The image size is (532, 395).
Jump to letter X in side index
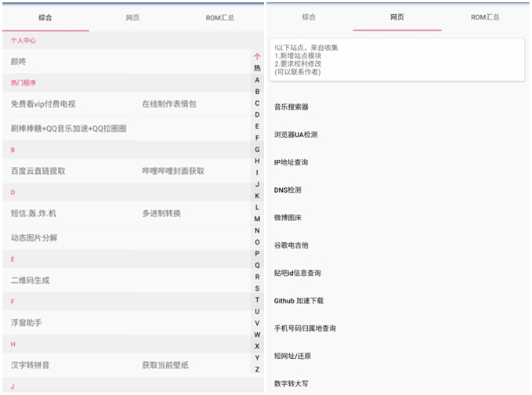257,346
